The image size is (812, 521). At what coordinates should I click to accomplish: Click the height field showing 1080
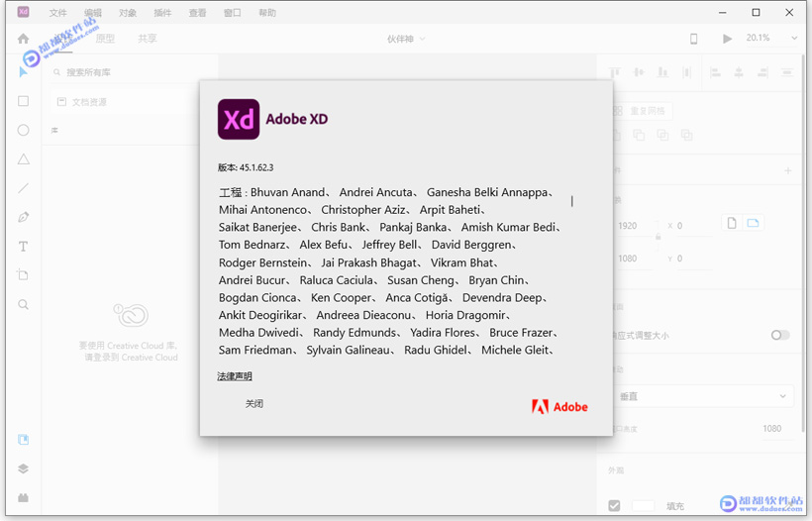pyautogui.click(x=635, y=259)
